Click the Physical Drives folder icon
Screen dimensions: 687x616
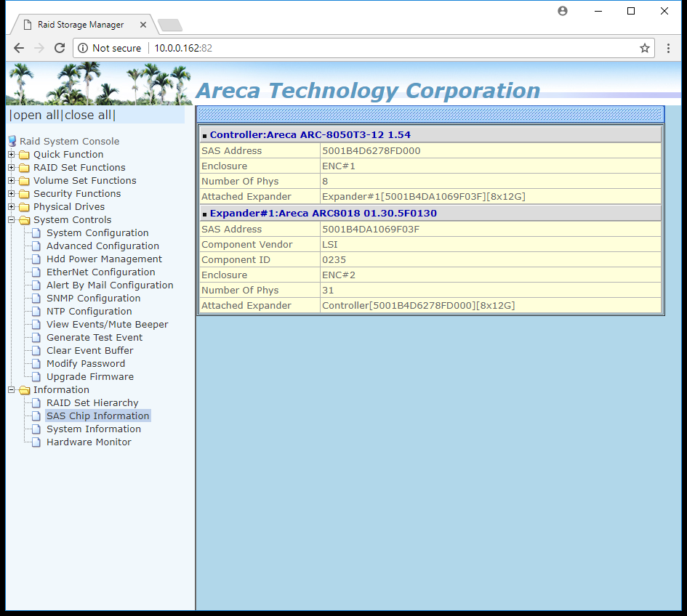click(25, 207)
